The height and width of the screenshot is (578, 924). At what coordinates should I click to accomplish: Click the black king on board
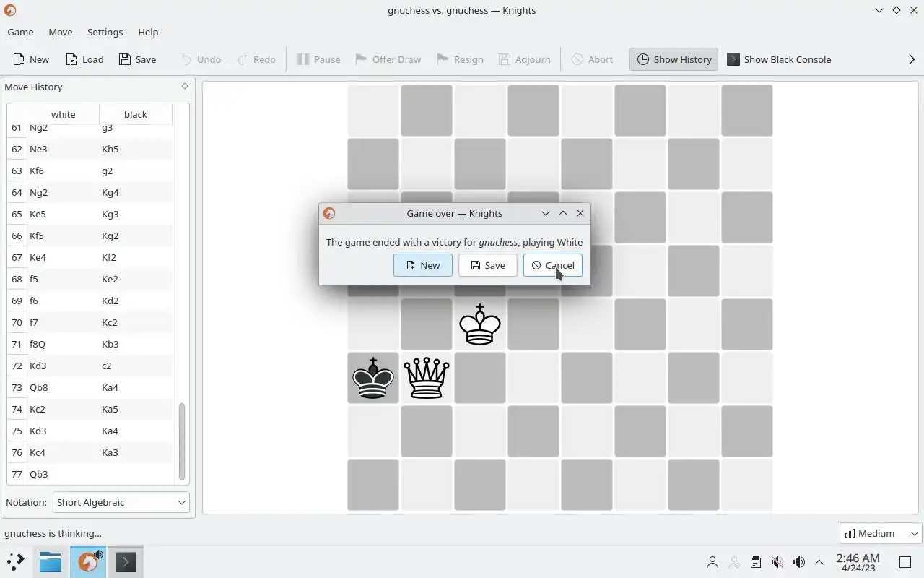(x=373, y=378)
